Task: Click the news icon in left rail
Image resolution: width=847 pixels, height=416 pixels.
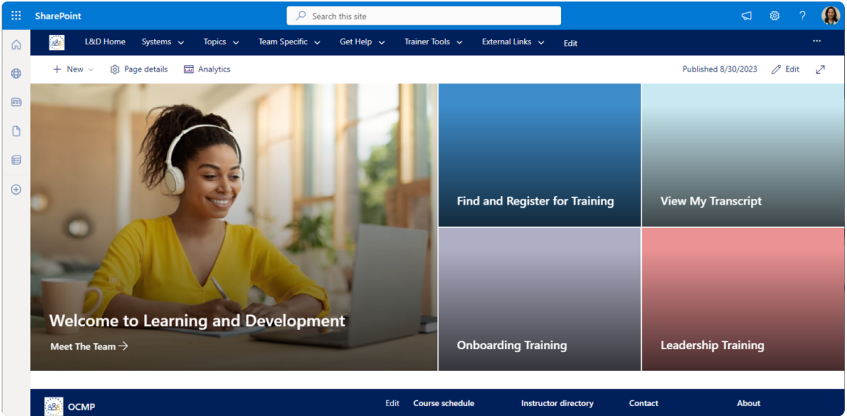Action: pos(16,102)
